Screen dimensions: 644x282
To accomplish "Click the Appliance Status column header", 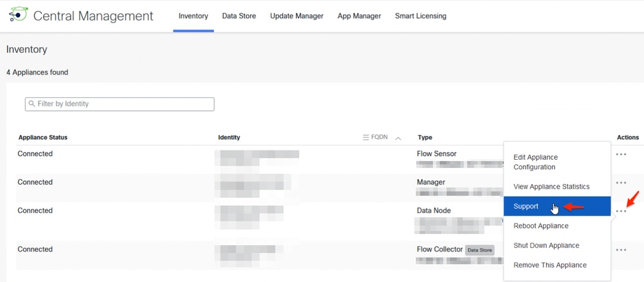I will [43, 138].
